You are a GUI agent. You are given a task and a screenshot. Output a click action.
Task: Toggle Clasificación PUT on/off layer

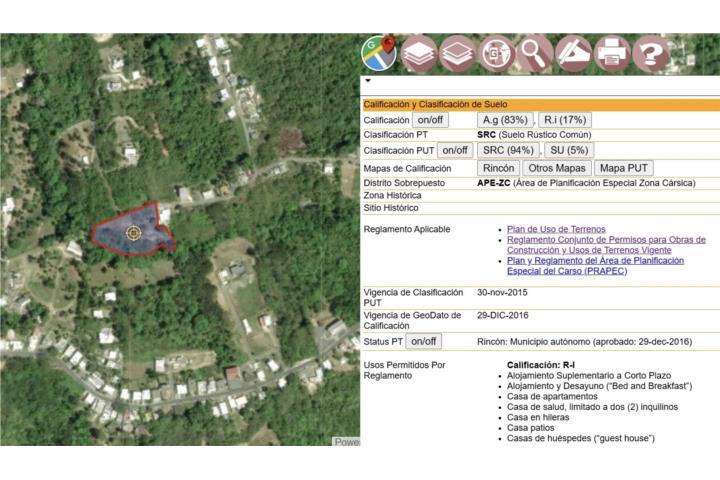pos(455,150)
